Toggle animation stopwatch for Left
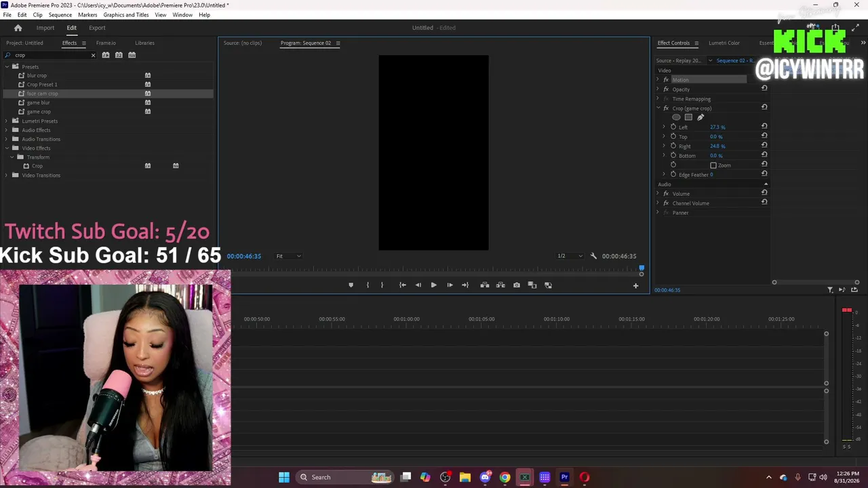Image resolution: width=868 pixels, height=488 pixels. 673,127
